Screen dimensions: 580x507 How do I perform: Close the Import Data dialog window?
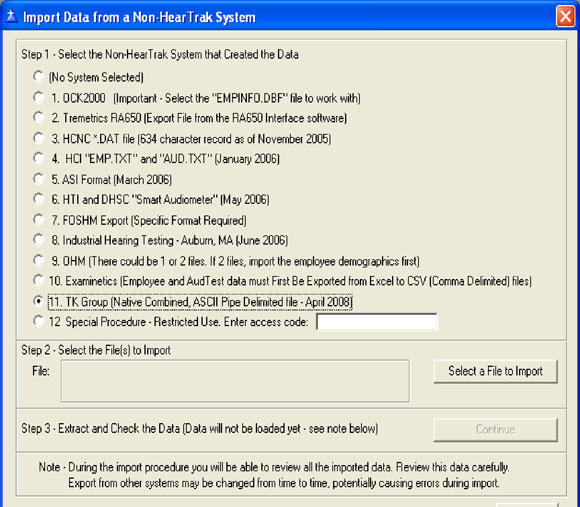point(565,17)
